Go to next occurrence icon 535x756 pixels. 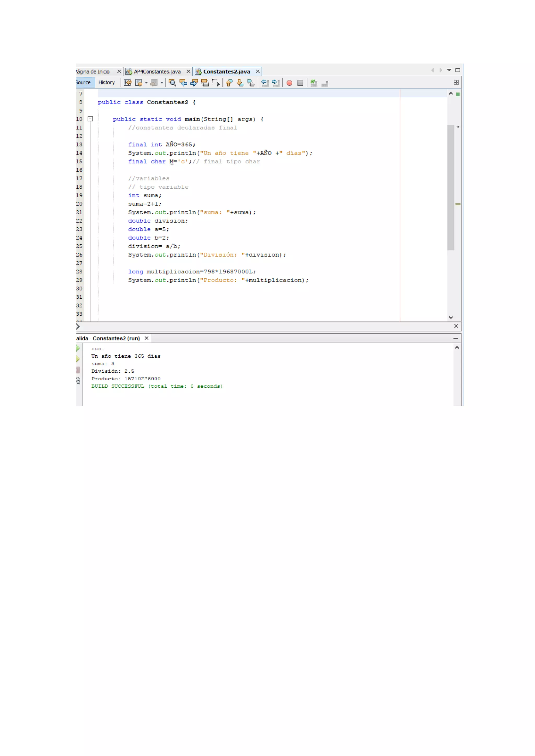click(x=194, y=83)
